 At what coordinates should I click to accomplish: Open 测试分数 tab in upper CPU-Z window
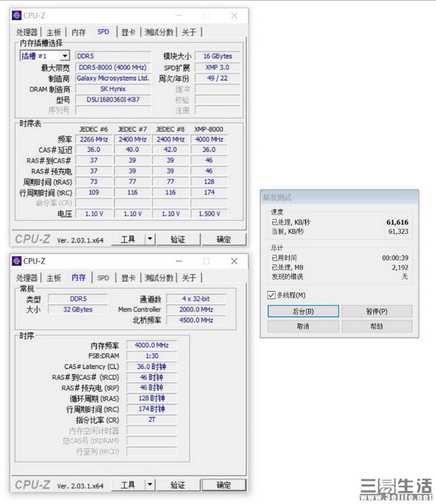click(158, 32)
